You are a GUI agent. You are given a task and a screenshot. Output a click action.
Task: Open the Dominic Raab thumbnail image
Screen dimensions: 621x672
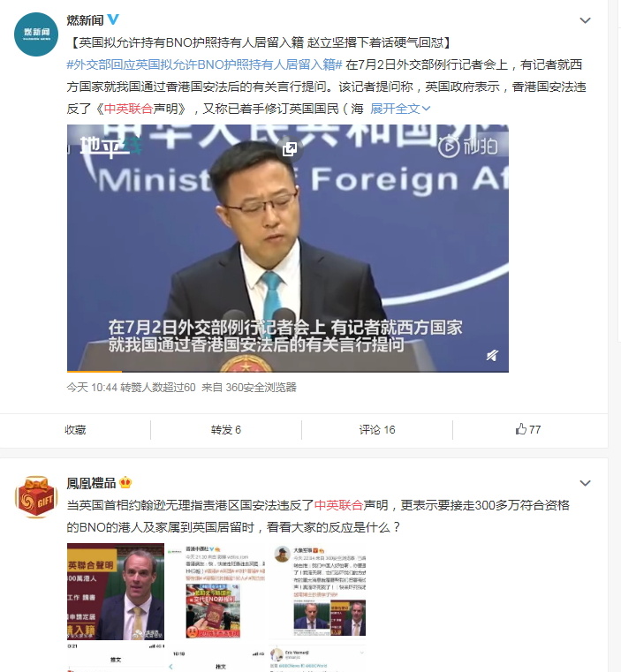coord(116,592)
